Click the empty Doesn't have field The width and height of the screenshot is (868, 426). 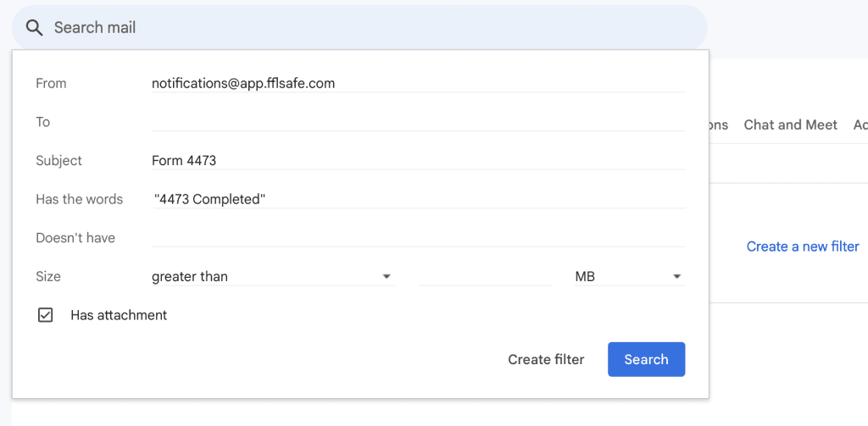click(x=417, y=238)
